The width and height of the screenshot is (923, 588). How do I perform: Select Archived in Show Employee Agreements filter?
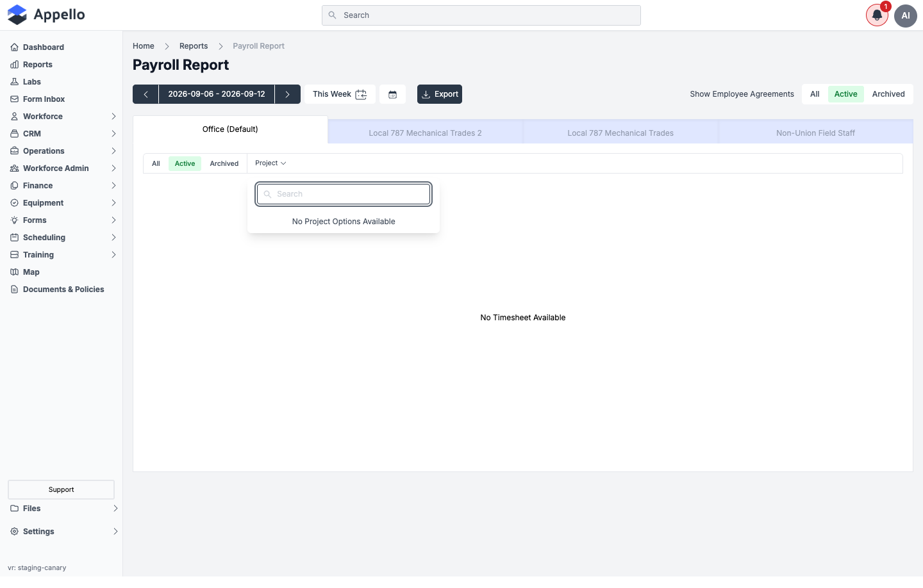pyautogui.click(x=888, y=94)
